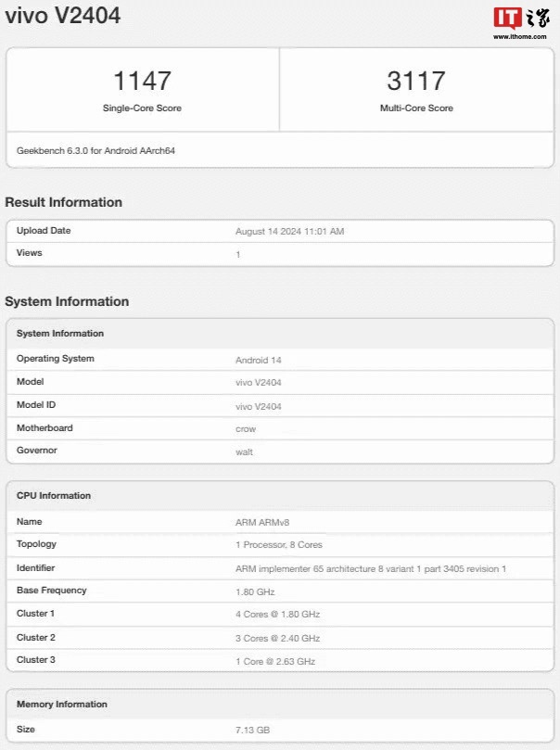Click the System Information section heading
Screen dimensions: 560x750
pyautogui.click(x=67, y=301)
